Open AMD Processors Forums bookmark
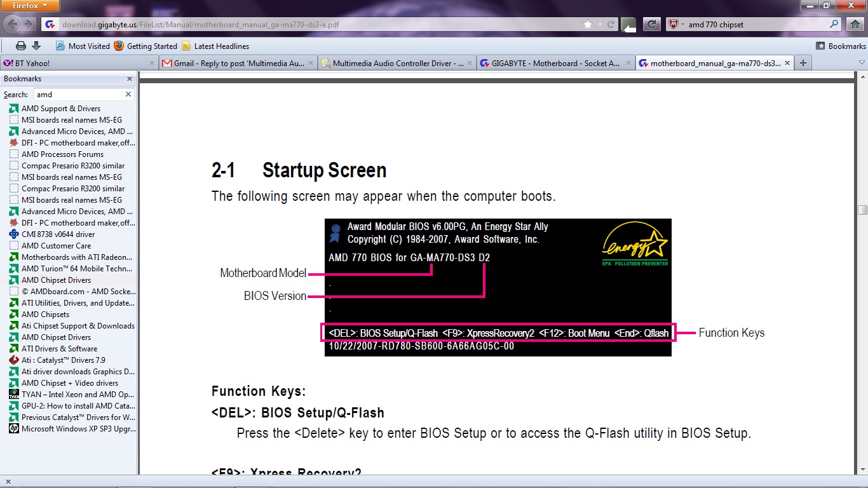Image resolution: width=868 pixels, height=488 pixels. click(x=62, y=154)
